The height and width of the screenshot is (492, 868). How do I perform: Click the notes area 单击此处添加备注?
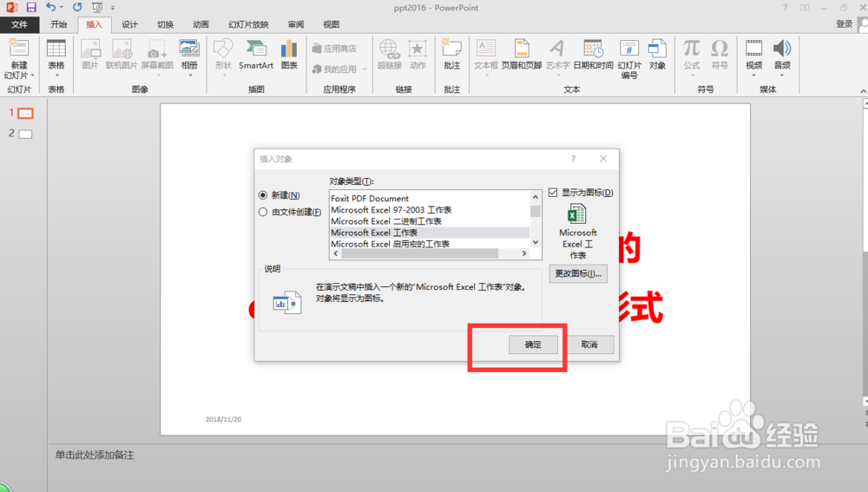click(x=94, y=455)
